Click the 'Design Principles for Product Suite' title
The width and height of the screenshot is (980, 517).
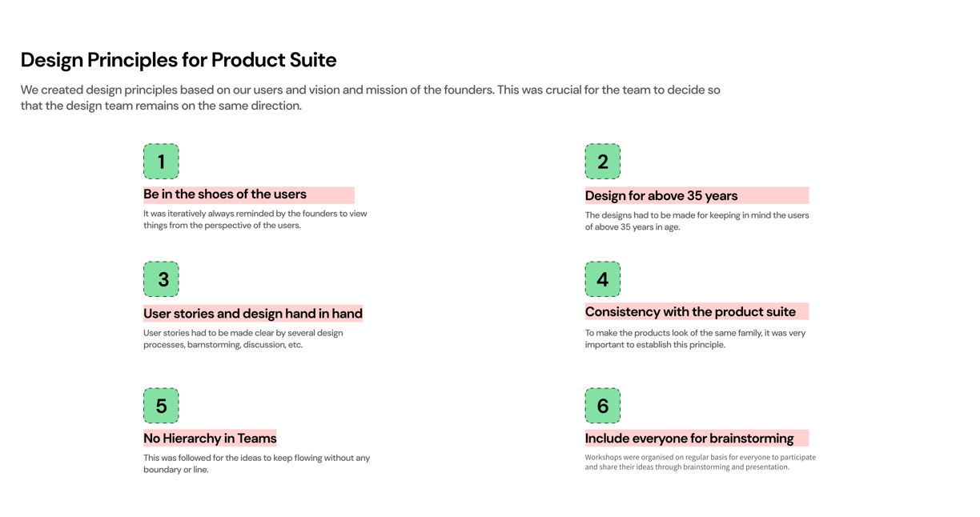pos(179,60)
